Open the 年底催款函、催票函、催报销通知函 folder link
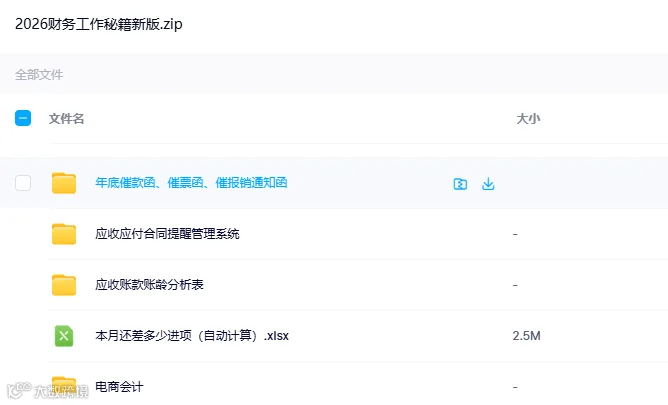This screenshot has width=668, height=405. tap(191, 183)
